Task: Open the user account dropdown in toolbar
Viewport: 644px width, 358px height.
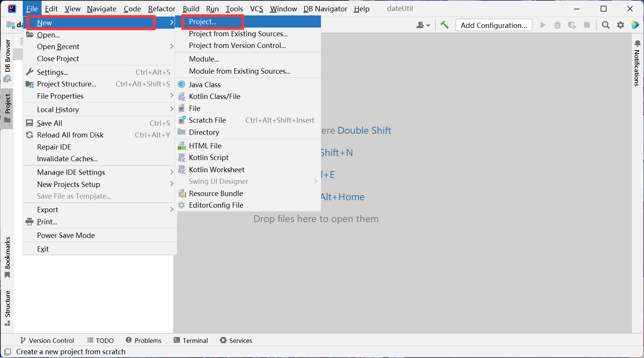Action: point(423,25)
